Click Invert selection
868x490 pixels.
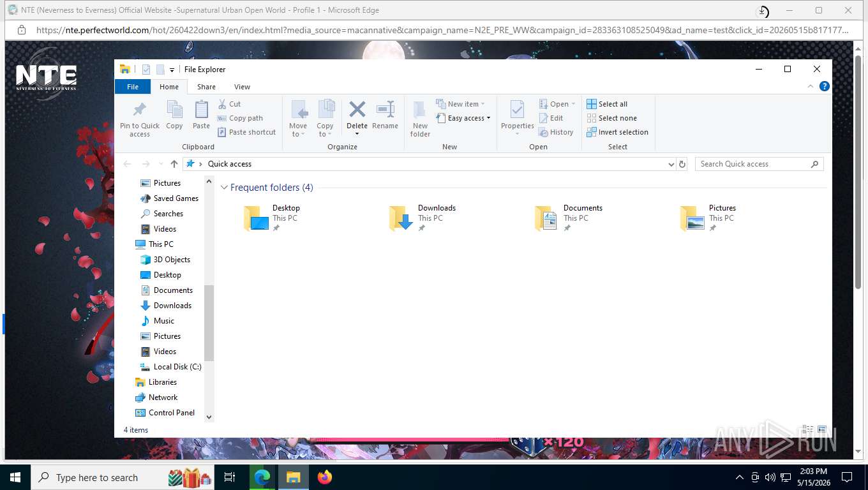pyautogui.click(x=617, y=132)
